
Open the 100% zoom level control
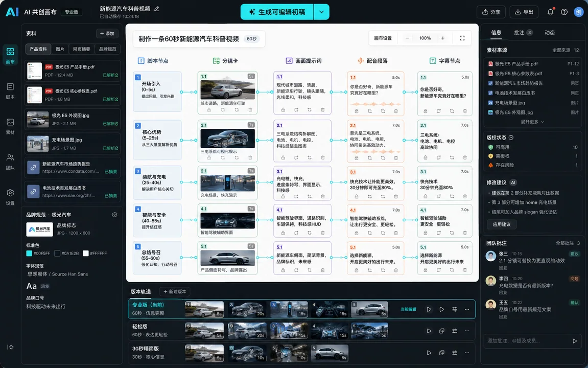tap(425, 38)
